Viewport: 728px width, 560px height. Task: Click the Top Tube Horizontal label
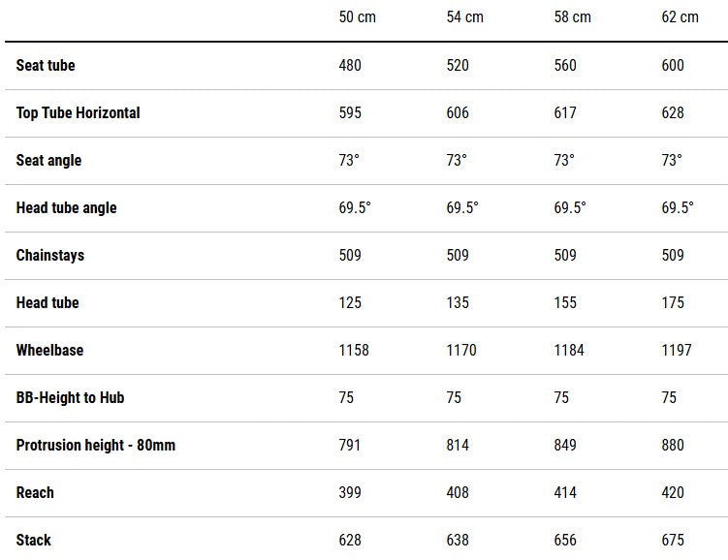(78, 112)
